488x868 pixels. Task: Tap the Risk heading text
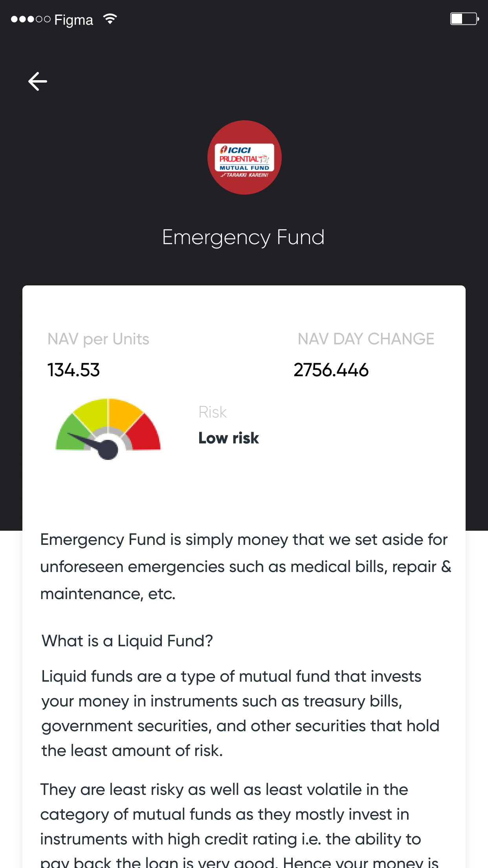point(213,412)
